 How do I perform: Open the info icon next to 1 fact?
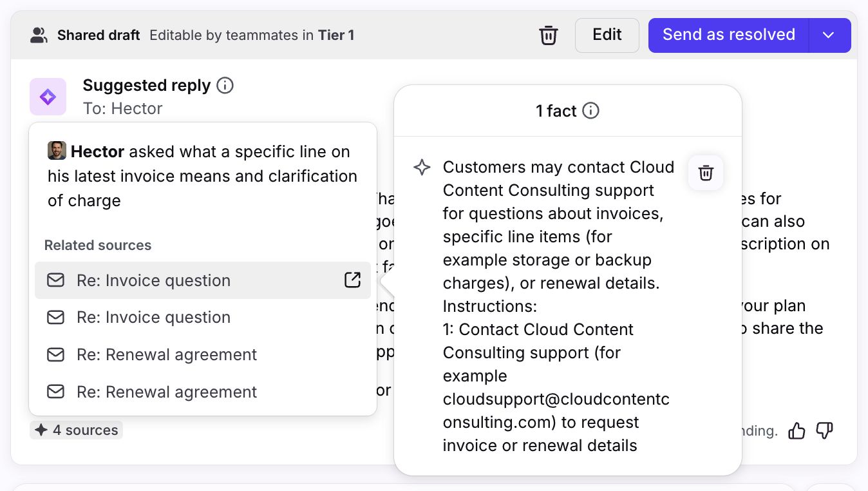click(x=590, y=111)
